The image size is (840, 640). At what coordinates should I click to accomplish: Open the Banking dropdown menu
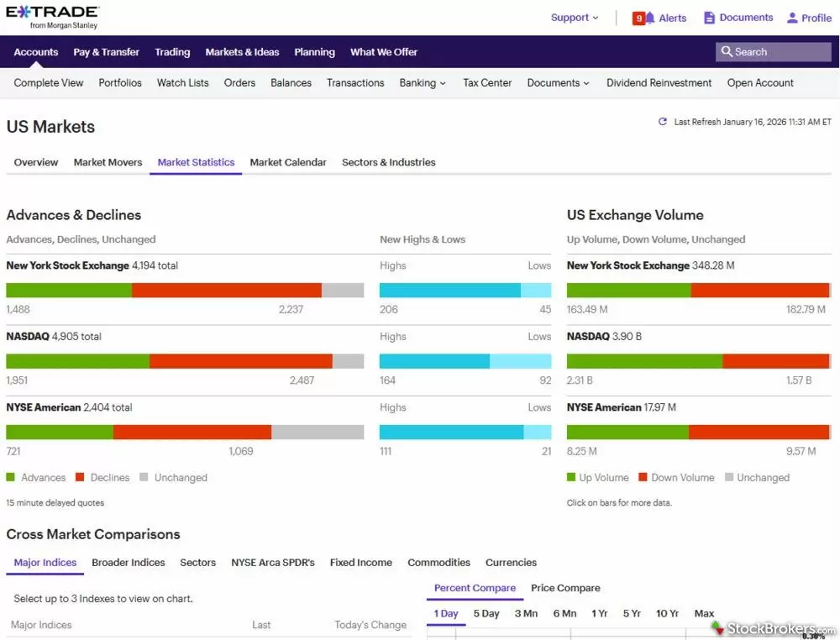tap(422, 83)
